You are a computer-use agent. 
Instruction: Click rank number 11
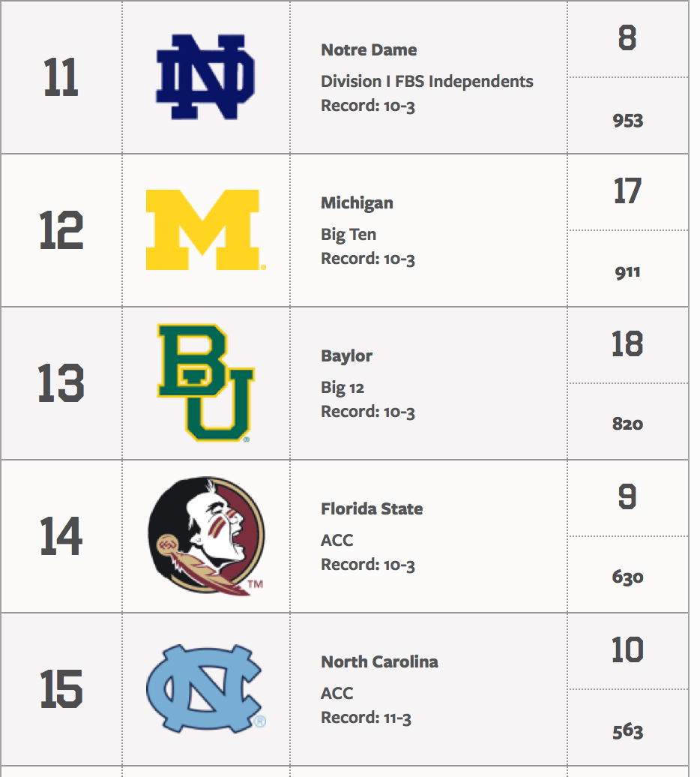coord(61,77)
